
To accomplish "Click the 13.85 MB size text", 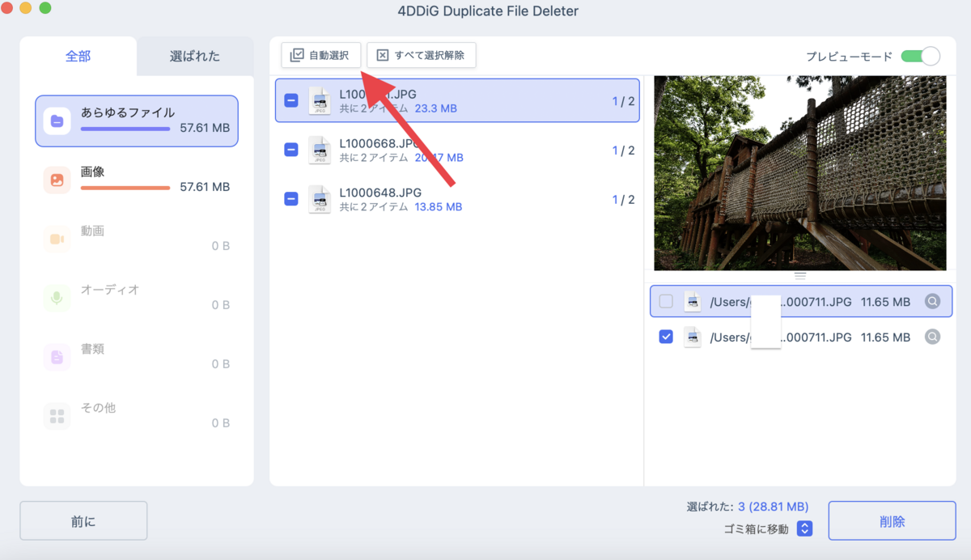I will tap(438, 207).
